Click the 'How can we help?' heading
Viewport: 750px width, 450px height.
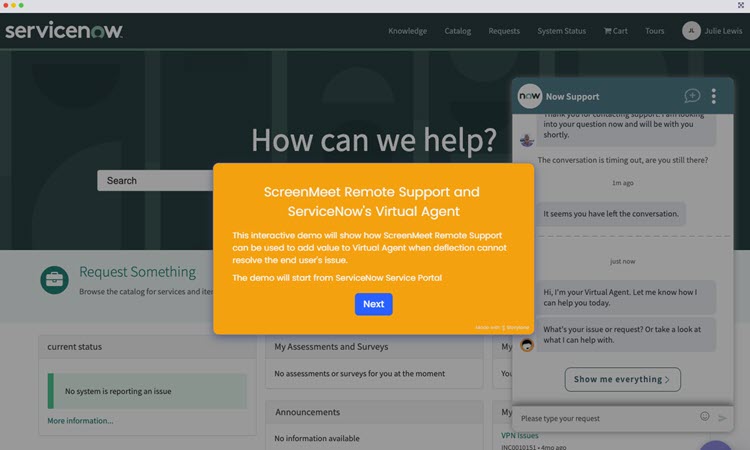(374, 140)
